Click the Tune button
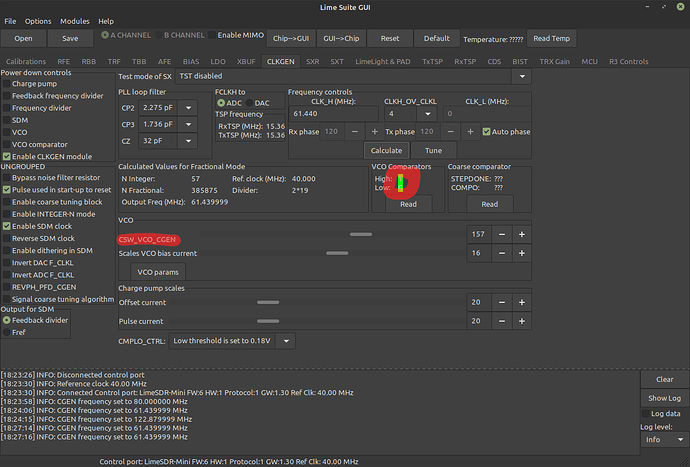This screenshot has height=467, width=690. point(433,151)
